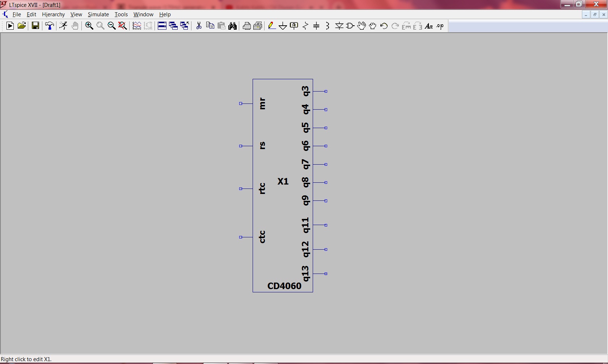Click the Pan magnifier icon
Image resolution: width=608 pixels, height=364 pixels.
(100, 26)
